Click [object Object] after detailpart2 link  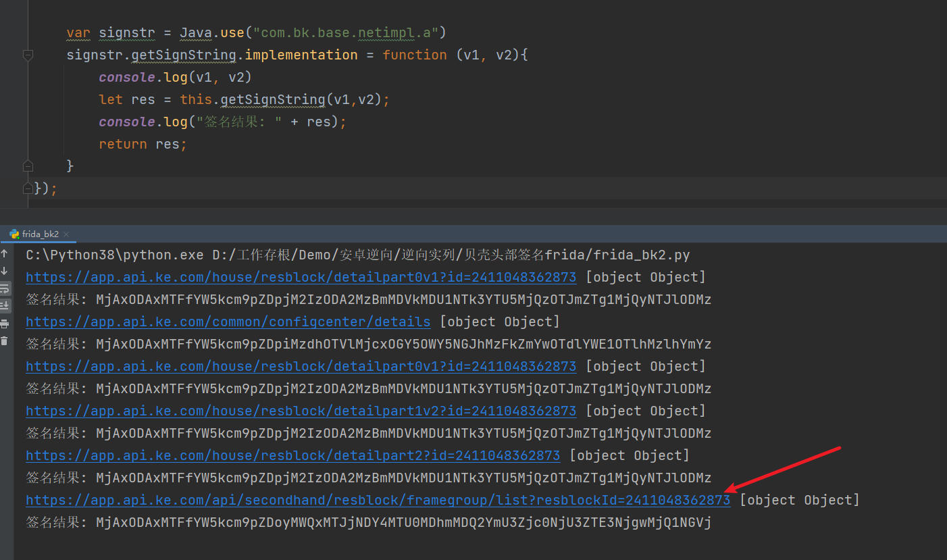tap(630, 455)
